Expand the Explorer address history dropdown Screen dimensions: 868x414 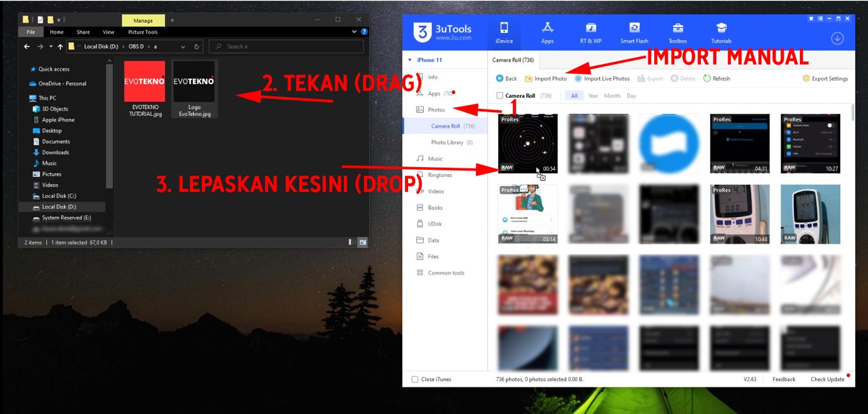point(183,47)
